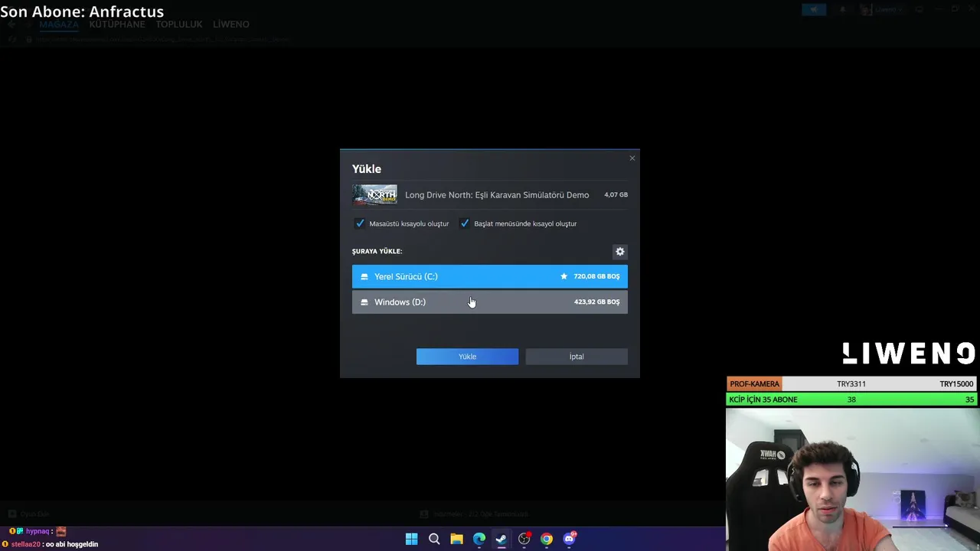This screenshot has width=980, height=551.
Task: Click Steam icon in taskbar
Action: 501,539
